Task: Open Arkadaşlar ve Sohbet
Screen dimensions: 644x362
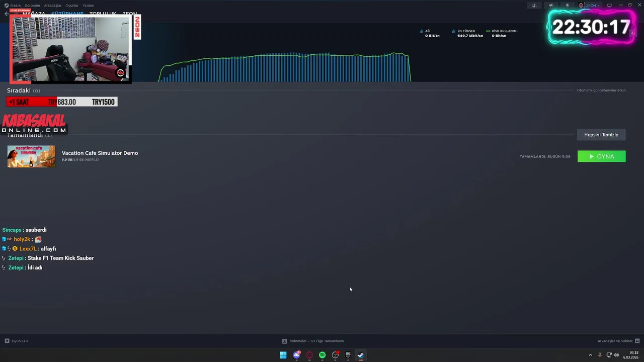Action: click(615, 341)
